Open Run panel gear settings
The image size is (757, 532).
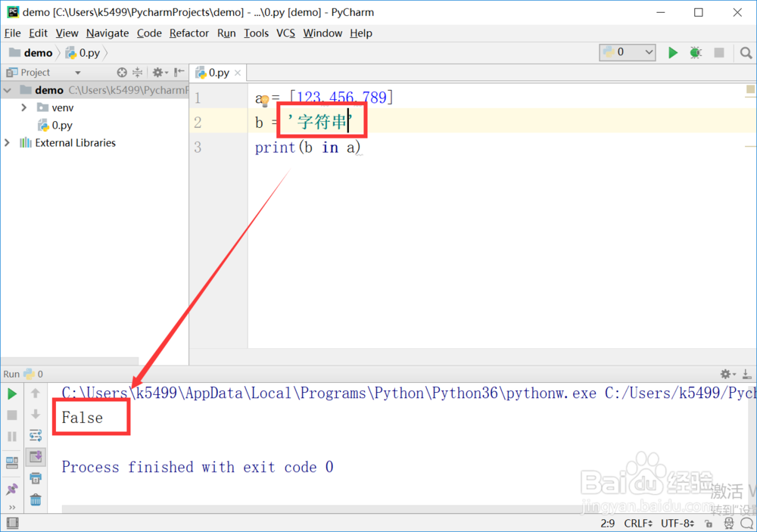[727, 374]
